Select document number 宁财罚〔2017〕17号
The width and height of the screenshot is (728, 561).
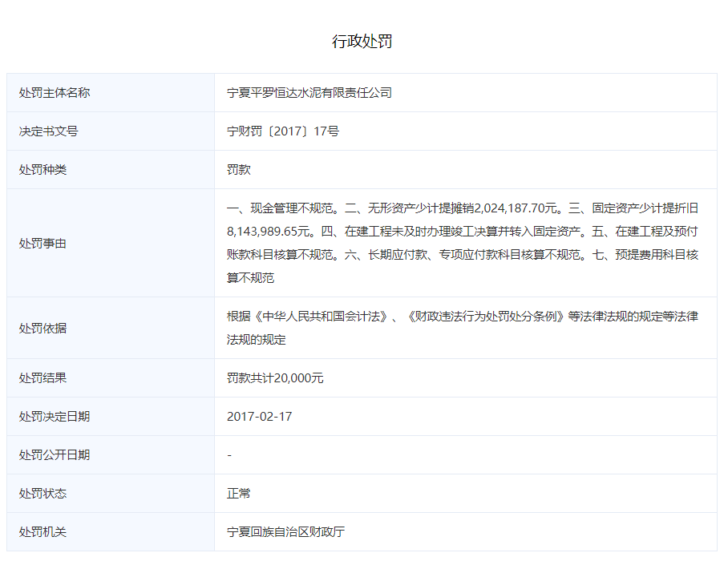[x=283, y=131]
